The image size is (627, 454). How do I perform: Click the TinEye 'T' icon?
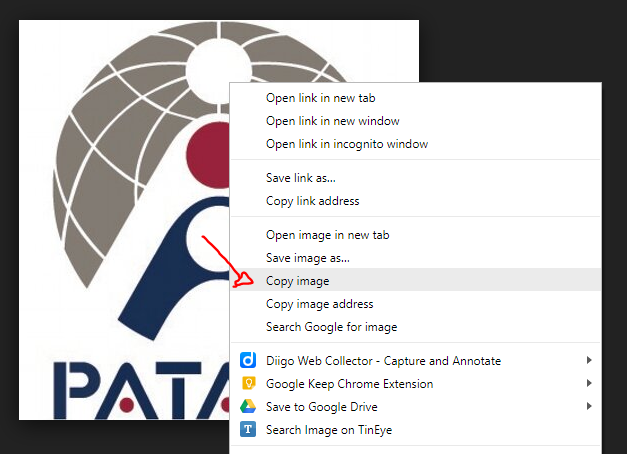point(248,429)
